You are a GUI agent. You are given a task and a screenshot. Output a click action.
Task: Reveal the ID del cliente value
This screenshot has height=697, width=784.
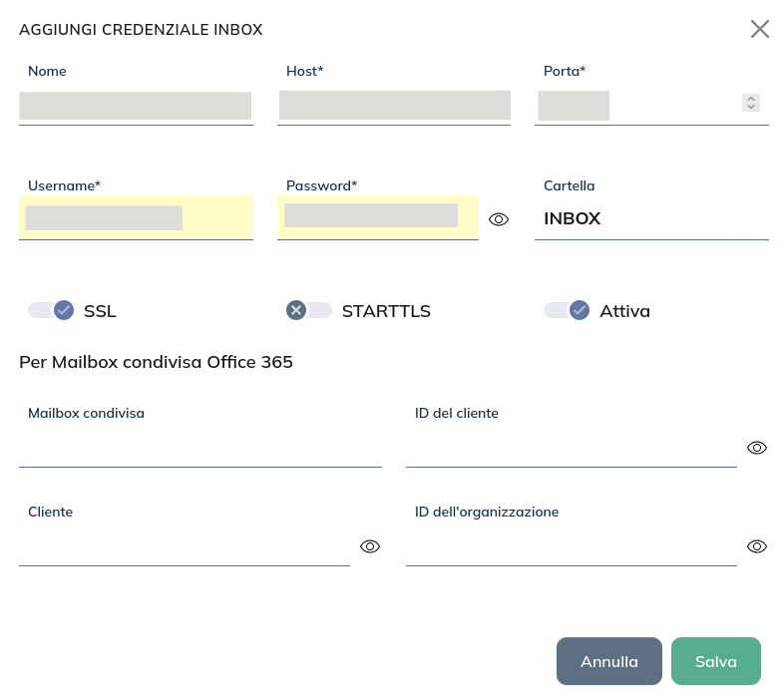click(x=757, y=448)
